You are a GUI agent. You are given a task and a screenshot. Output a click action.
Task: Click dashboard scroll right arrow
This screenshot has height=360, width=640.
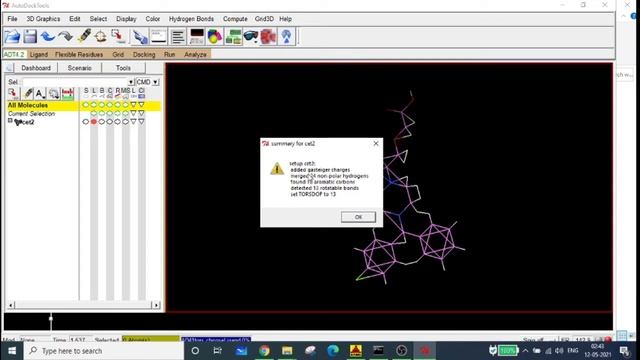[156, 305]
